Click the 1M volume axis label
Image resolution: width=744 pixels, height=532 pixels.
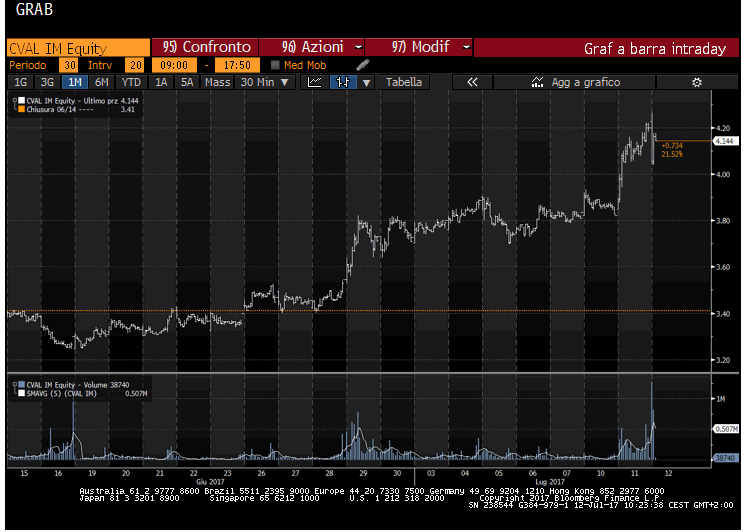pos(721,399)
